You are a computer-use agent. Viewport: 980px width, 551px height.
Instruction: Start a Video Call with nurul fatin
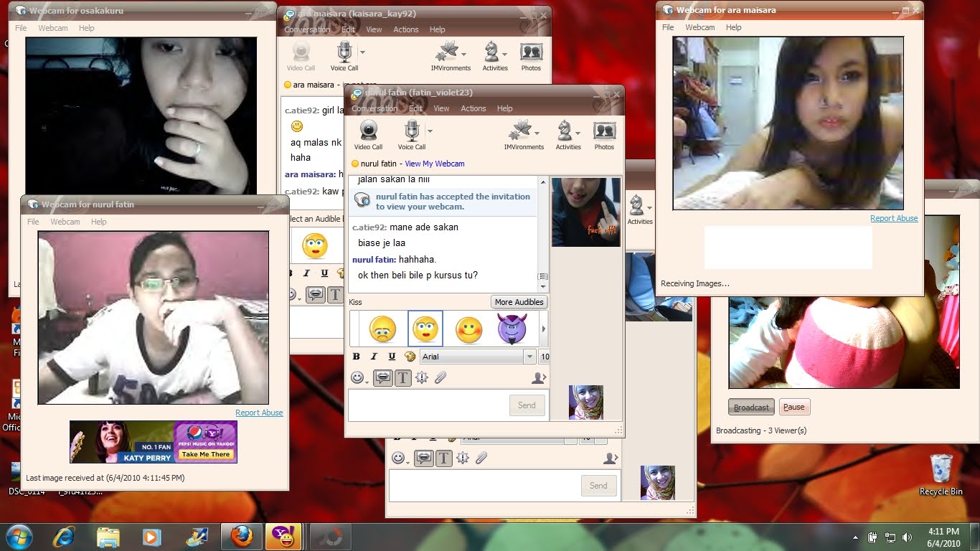tap(368, 135)
